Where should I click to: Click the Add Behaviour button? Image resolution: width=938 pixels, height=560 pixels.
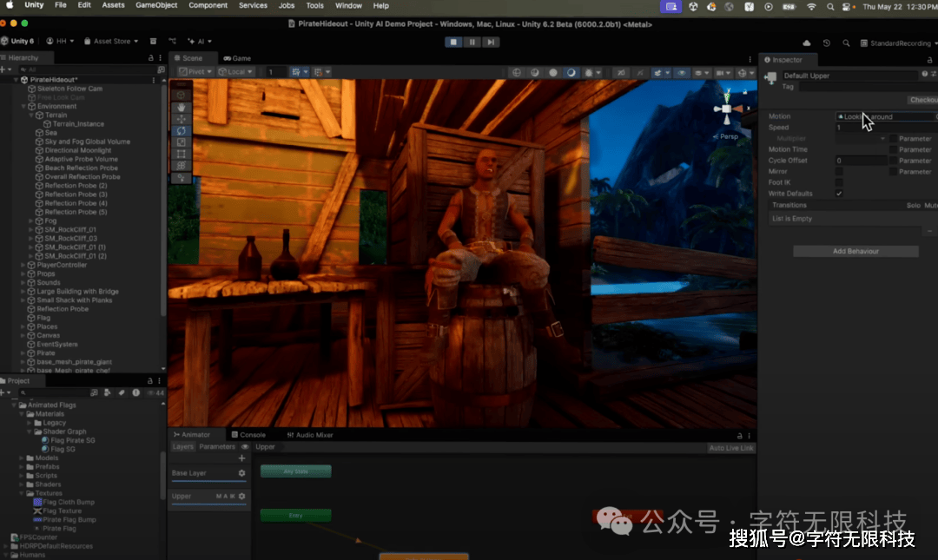tap(855, 251)
